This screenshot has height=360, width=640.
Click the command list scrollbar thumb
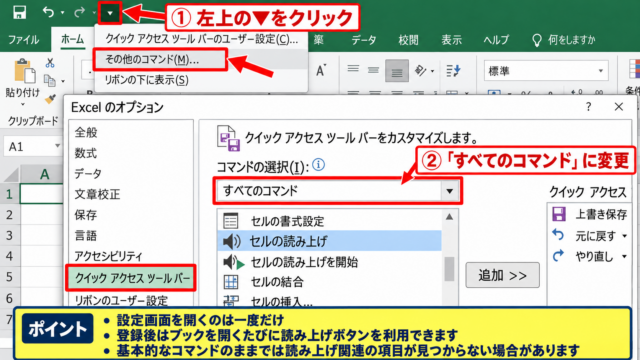[x=449, y=269]
